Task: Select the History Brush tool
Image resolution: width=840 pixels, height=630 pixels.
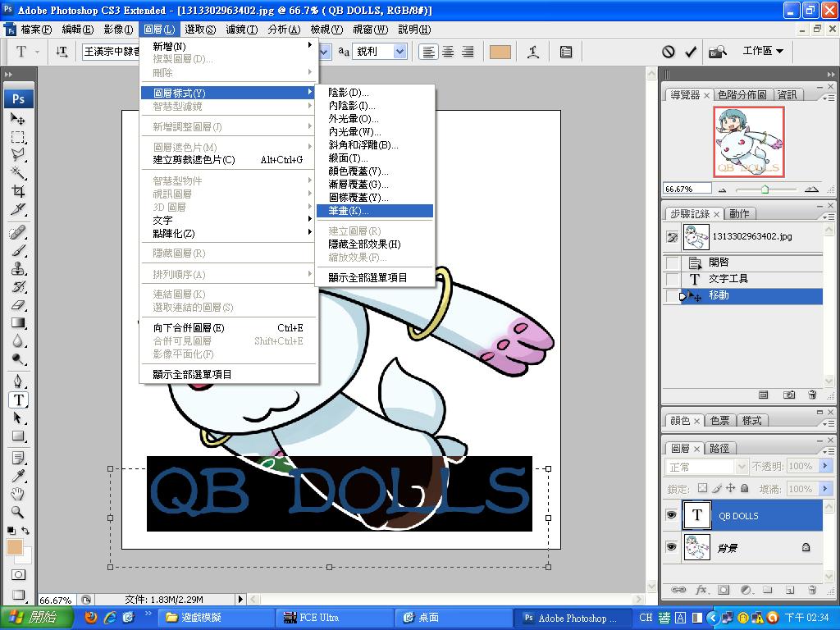Action: (x=18, y=286)
